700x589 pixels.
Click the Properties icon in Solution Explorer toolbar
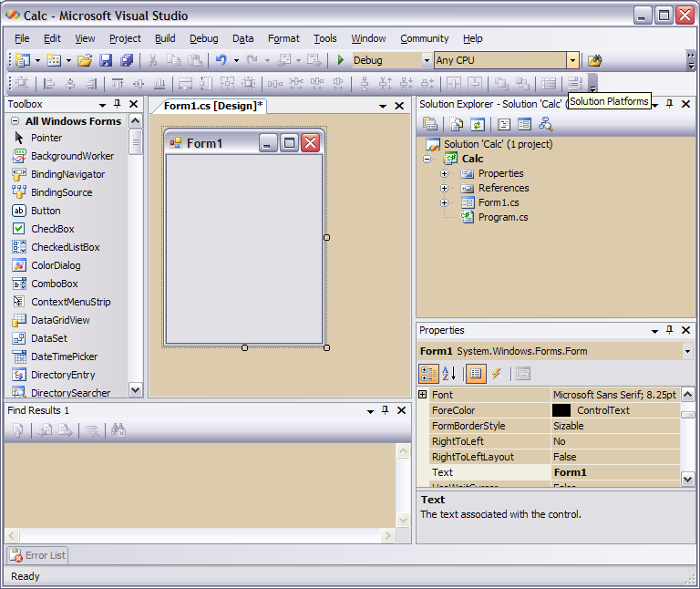pyautogui.click(x=430, y=124)
